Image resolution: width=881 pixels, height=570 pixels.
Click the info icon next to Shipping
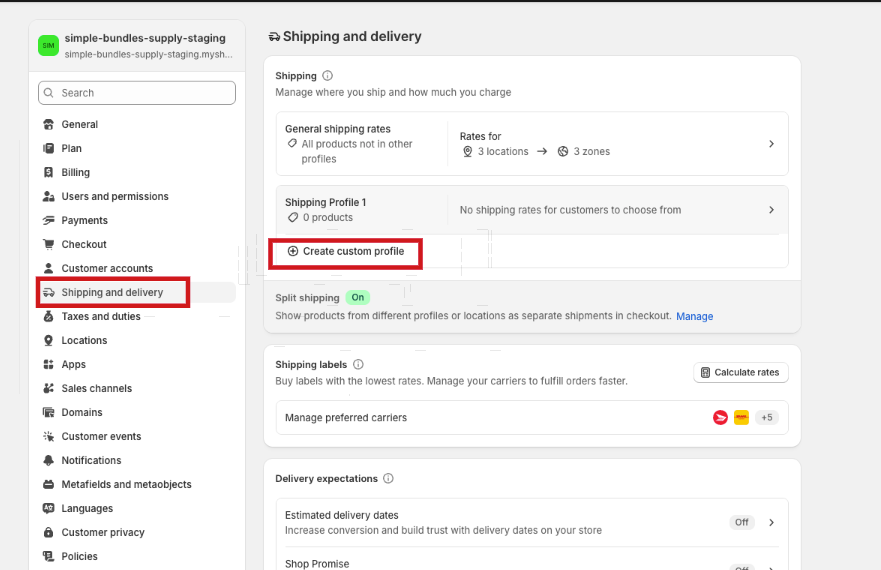click(x=328, y=75)
